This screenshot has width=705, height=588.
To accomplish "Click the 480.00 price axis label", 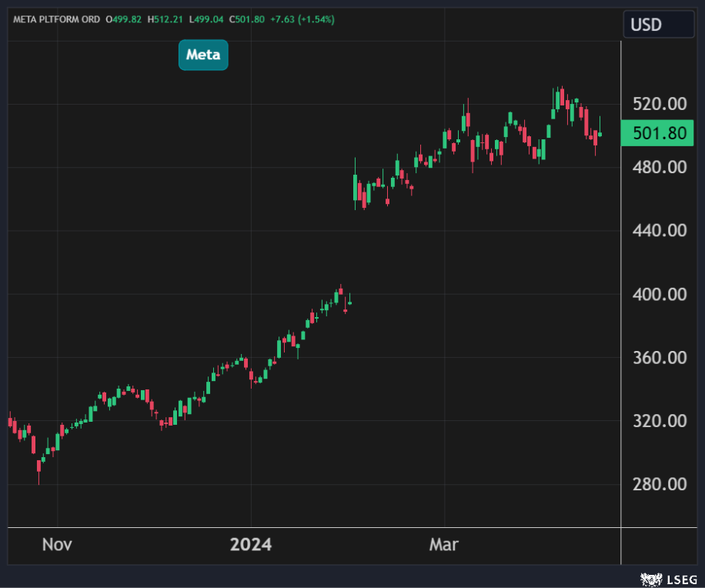I will coord(659,167).
